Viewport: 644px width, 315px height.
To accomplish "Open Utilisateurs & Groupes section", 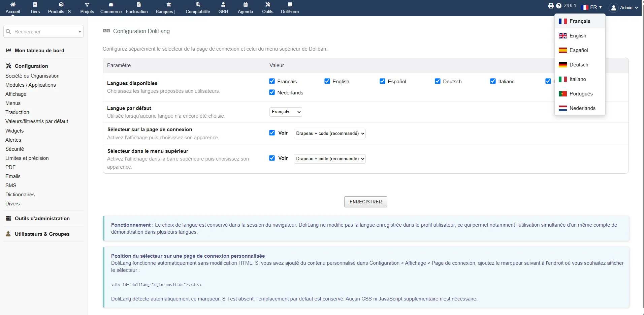I will (x=42, y=234).
